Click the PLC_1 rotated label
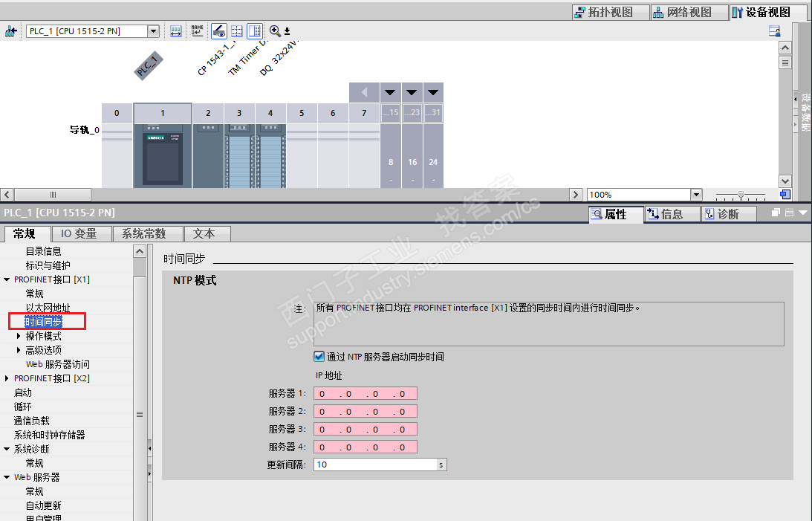The width and height of the screenshot is (812, 521). 148,65
